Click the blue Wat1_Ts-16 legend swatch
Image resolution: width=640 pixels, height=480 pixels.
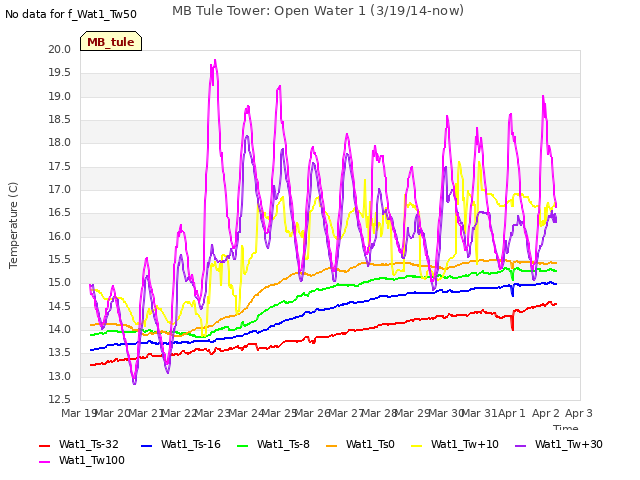(x=147, y=446)
